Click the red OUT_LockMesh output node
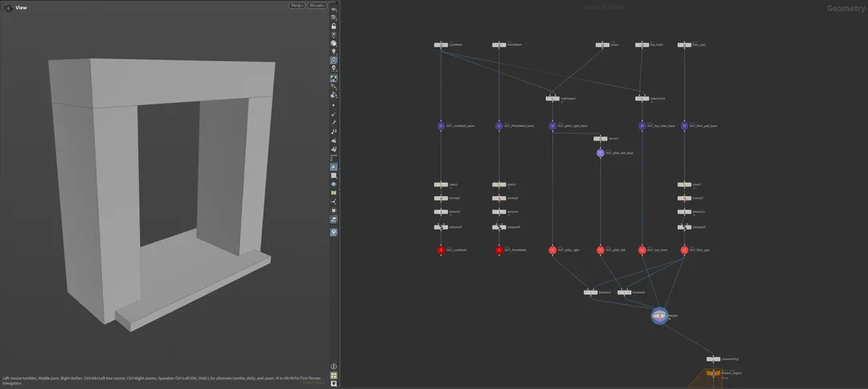This screenshot has width=868, height=389. 440,250
